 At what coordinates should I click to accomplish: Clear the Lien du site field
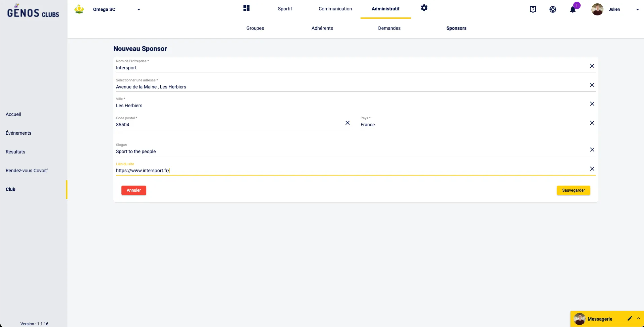tap(592, 169)
